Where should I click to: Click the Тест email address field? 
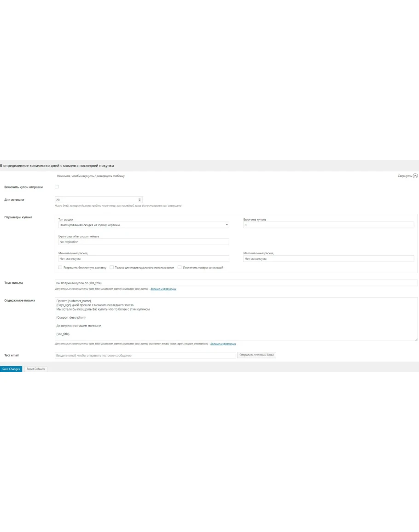tap(145, 355)
